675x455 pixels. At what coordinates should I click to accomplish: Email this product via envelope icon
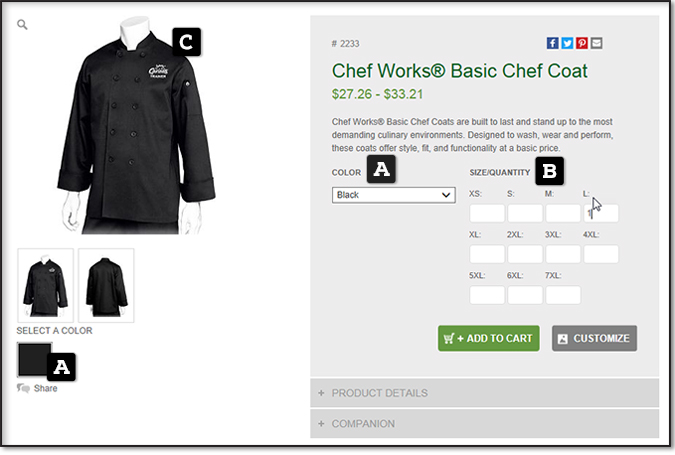596,43
